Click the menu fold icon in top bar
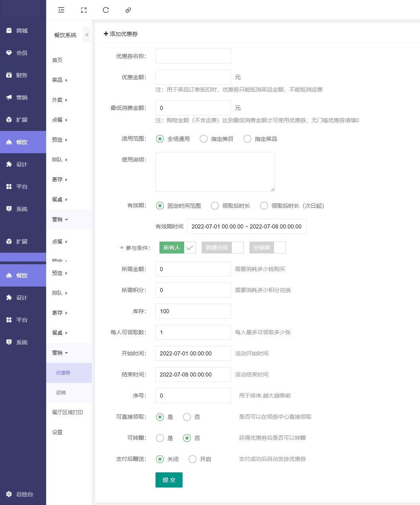Screen dimensions: 420x505 coord(61,10)
